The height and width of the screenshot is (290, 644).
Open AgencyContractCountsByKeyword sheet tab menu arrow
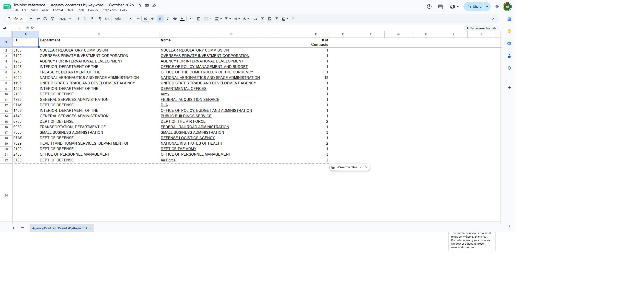click(90, 228)
